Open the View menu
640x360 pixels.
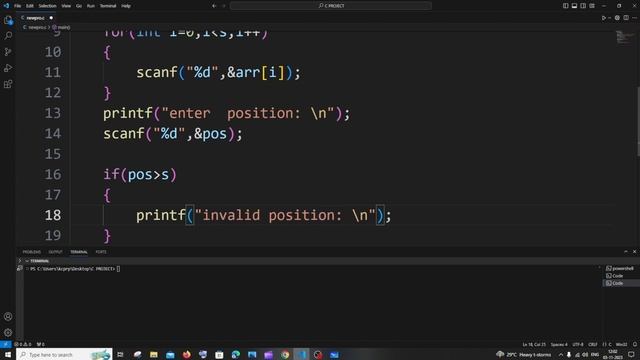pyautogui.click(x=66, y=6)
